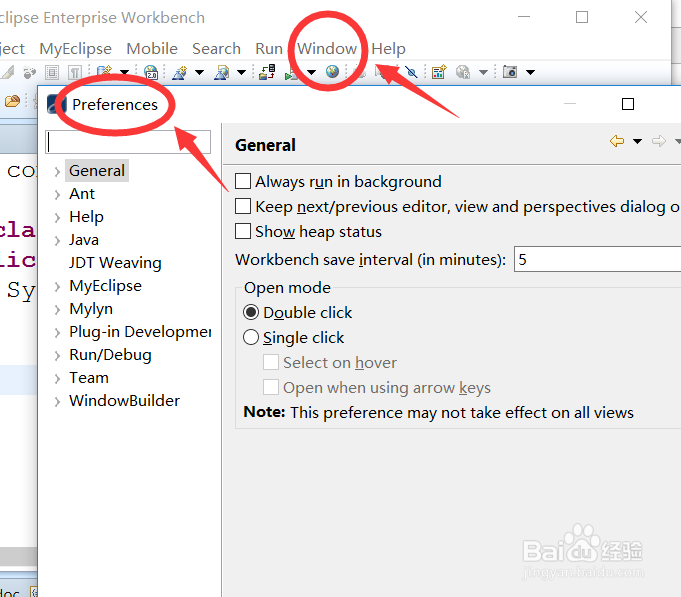Select JDT Weaving in preferences tree
The height and width of the screenshot is (597, 681).
[115, 263]
